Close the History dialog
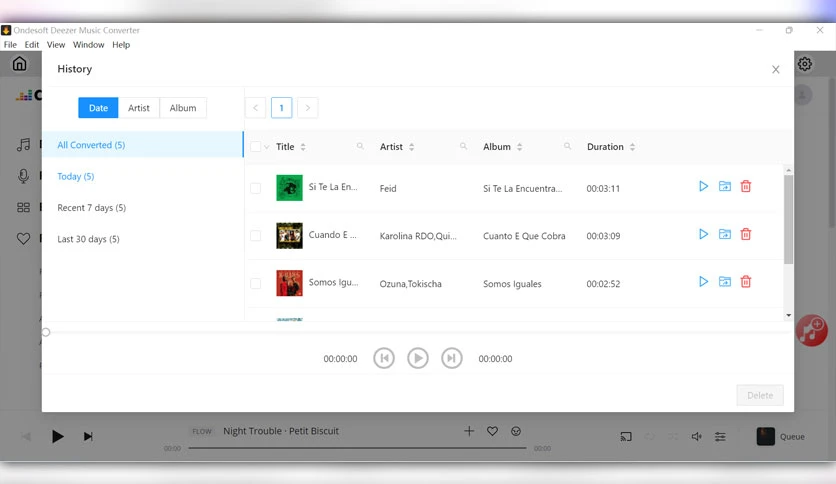The width and height of the screenshot is (836, 484). 776,69
